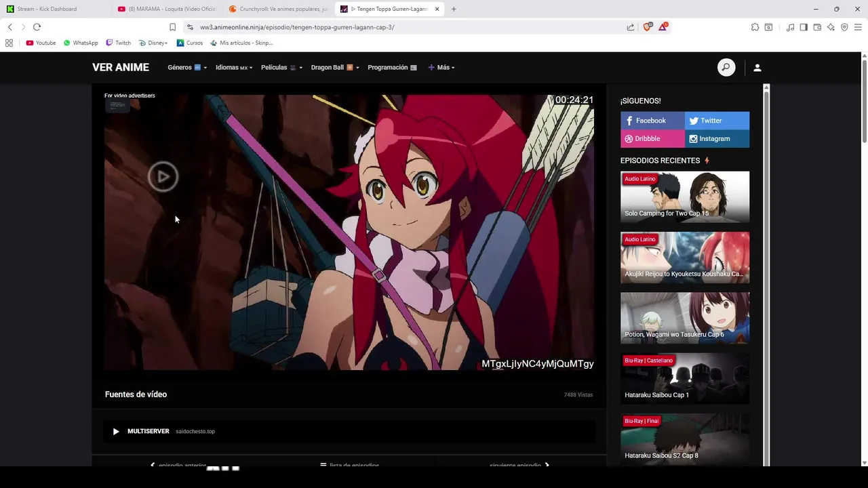Open a new browser tab
The height and width of the screenshot is (488, 868).
(x=454, y=9)
